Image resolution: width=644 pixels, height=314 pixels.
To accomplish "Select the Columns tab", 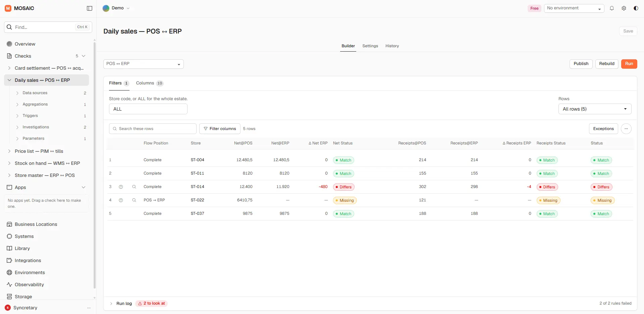I will (150, 83).
